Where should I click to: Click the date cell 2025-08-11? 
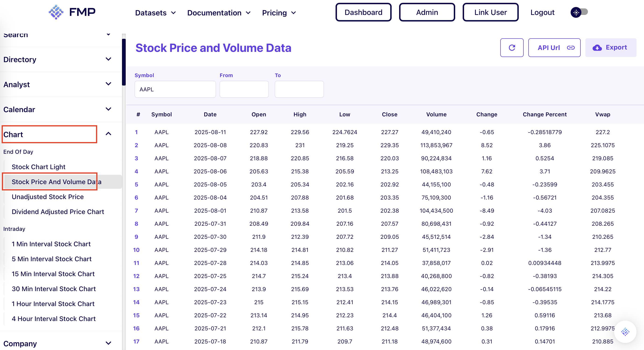pos(210,132)
